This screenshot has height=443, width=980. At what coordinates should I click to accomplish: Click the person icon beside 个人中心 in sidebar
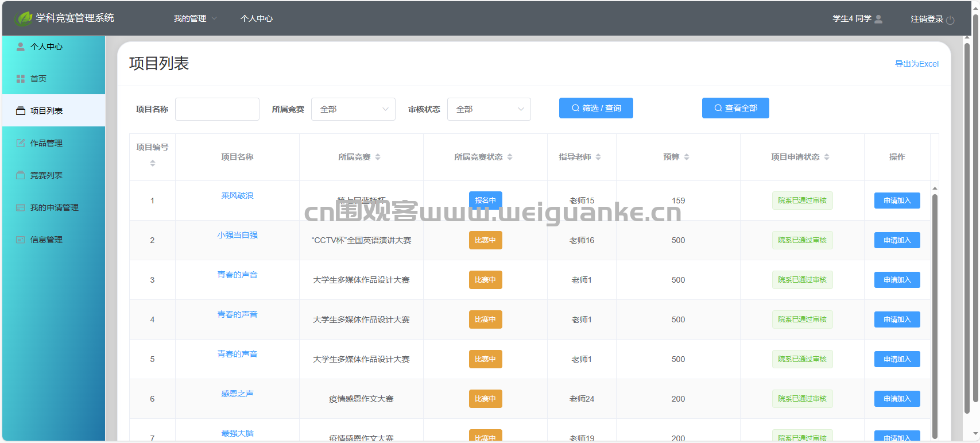[21, 47]
